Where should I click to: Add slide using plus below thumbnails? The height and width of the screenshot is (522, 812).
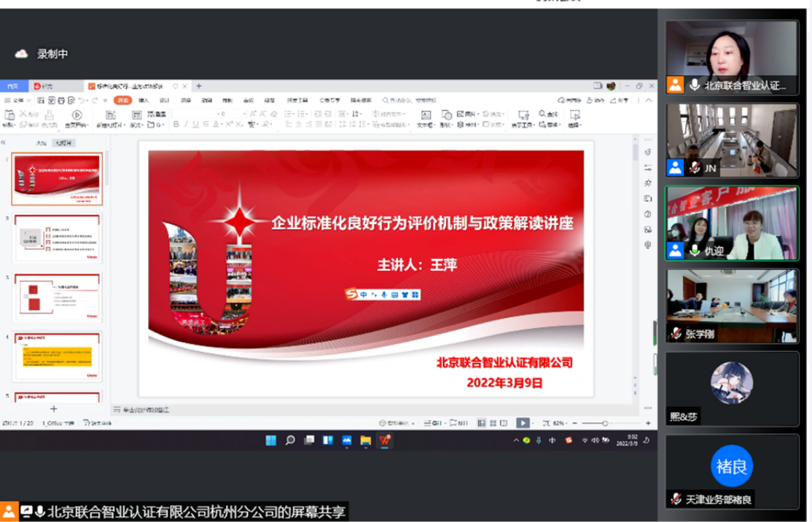[x=53, y=409]
